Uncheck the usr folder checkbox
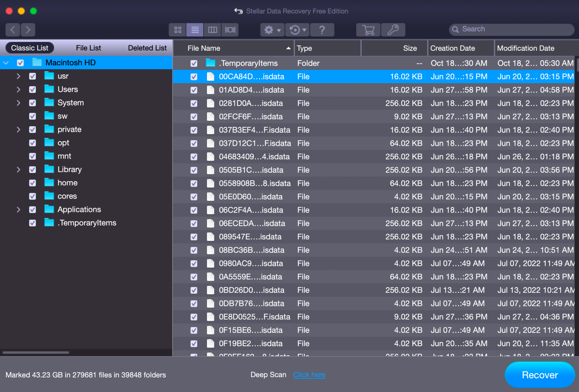The image size is (579, 392). point(32,76)
